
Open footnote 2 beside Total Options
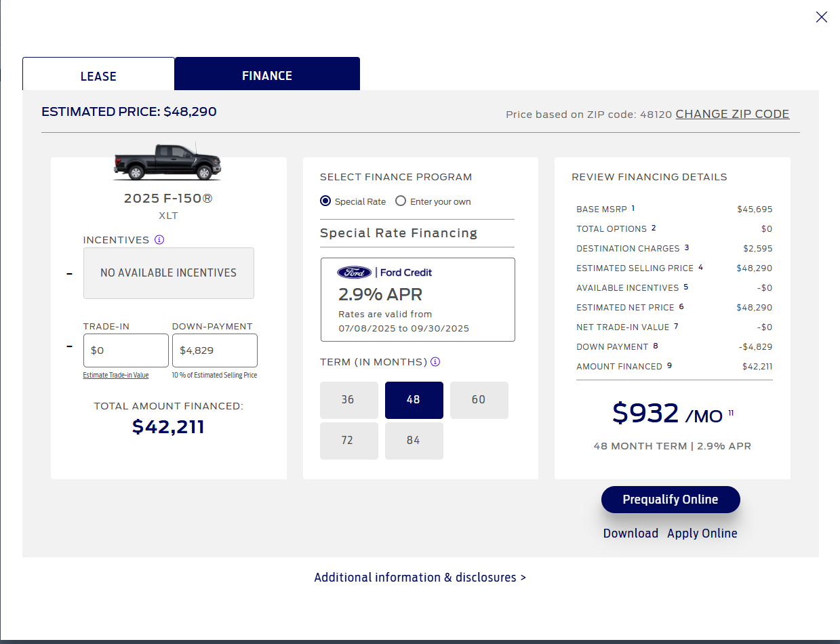(654, 228)
